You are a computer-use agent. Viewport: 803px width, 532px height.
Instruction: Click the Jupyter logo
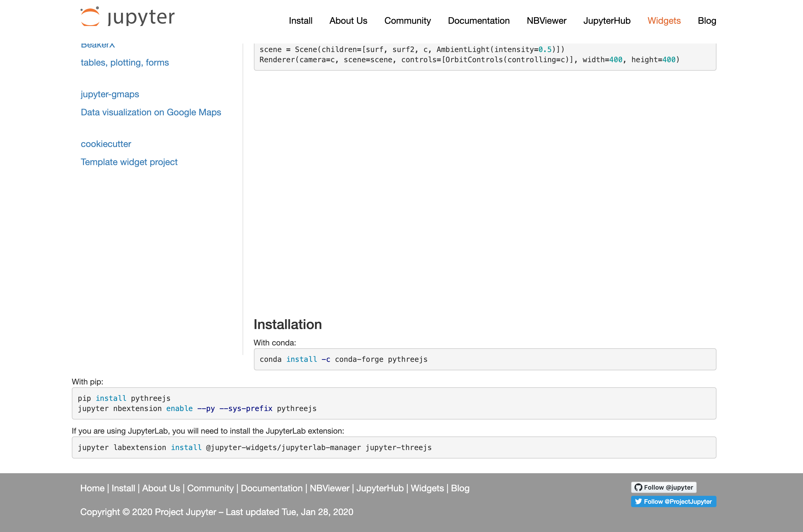127,17
